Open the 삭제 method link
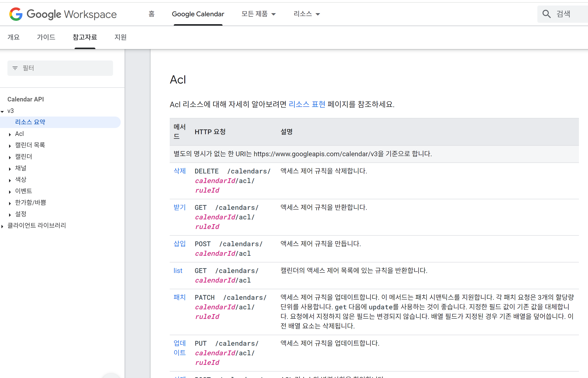This screenshot has width=588, height=378. pyautogui.click(x=180, y=171)
